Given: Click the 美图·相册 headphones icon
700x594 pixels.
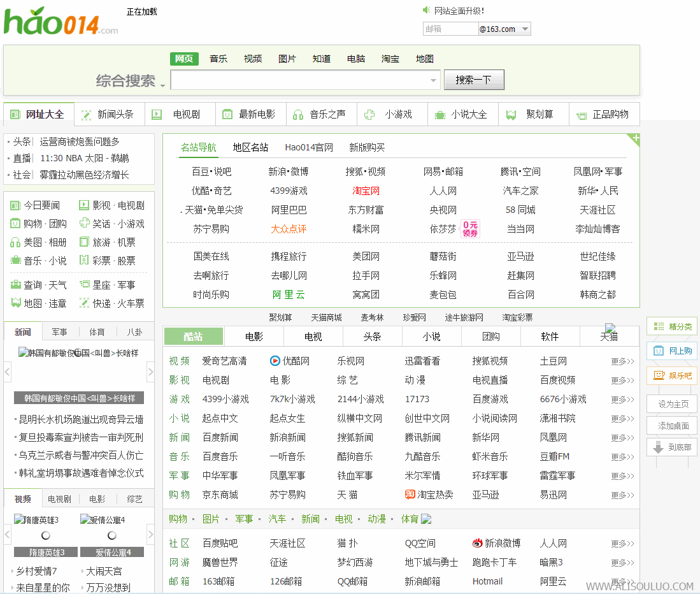Looking at the screenshot, I should pyautogui.click(x=15, y=243).
